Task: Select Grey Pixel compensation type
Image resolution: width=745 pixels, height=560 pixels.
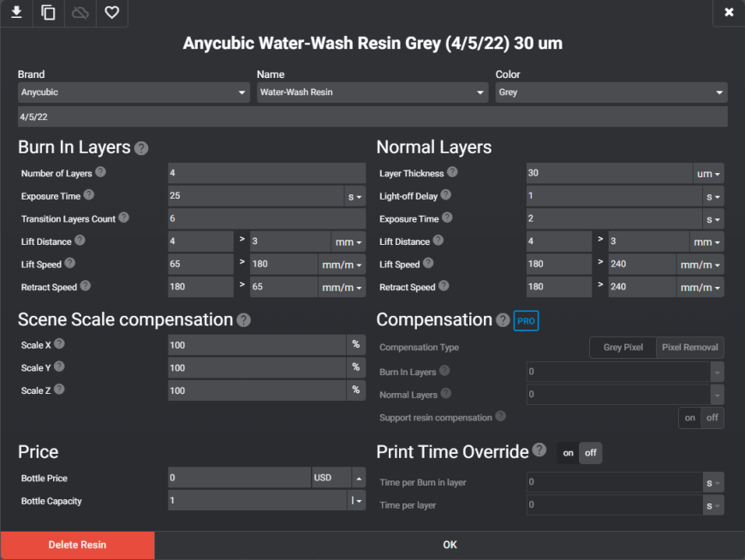Action: [x=623, y=348]
